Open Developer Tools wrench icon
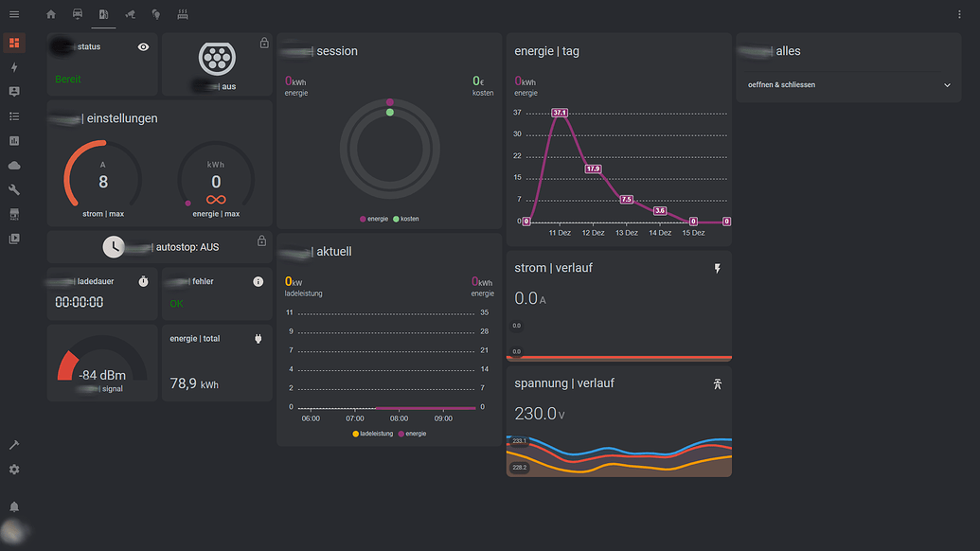 [x=14, y=189]
